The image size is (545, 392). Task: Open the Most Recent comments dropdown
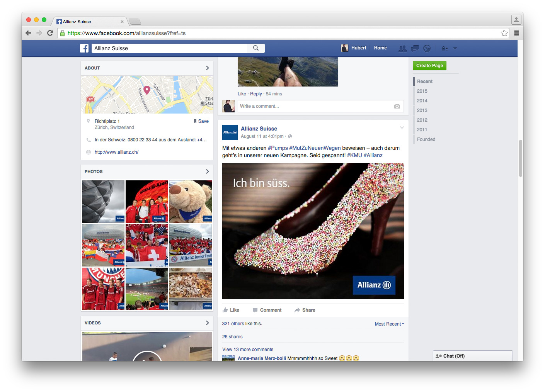389,324
